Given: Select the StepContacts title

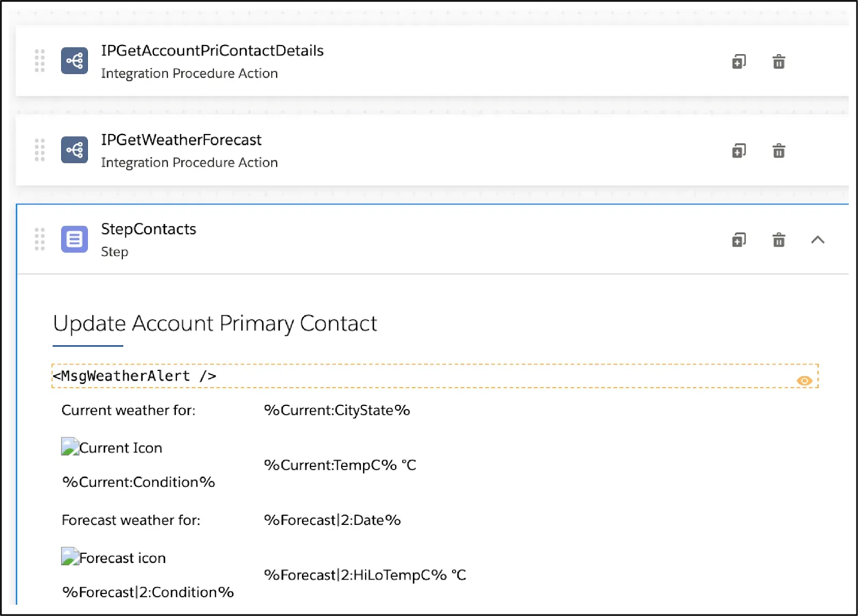Looking at the screenshot, I should pyautogui.click(x=149, y=229).
